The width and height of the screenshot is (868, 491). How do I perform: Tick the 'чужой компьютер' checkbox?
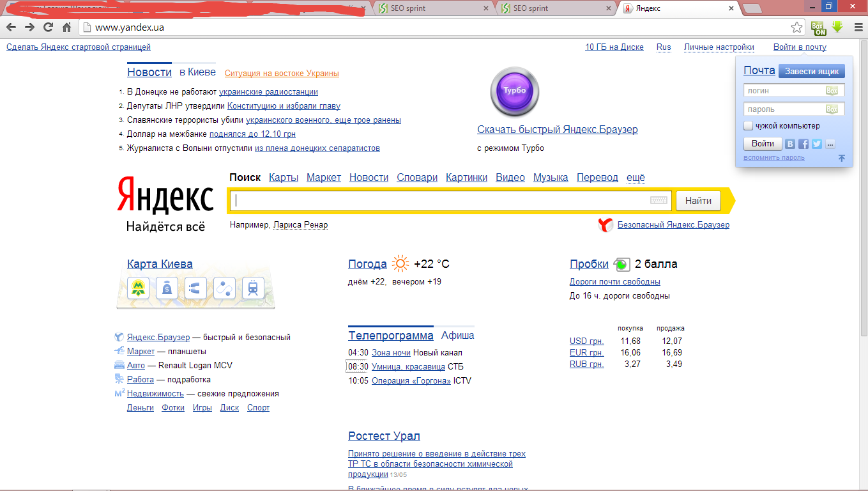pyautogui.click(x=748, y=126)
